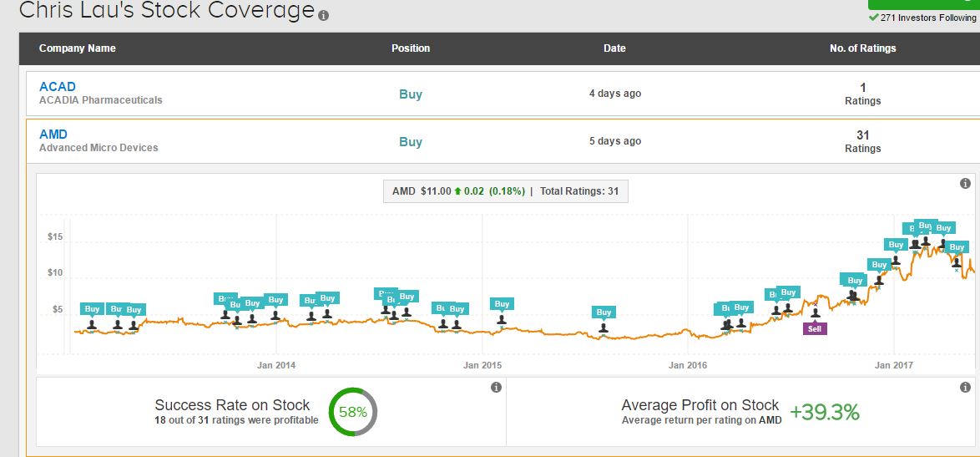Open the AMD ticker link
Viewport: 980px width, 457px height.
click(53, 134)
